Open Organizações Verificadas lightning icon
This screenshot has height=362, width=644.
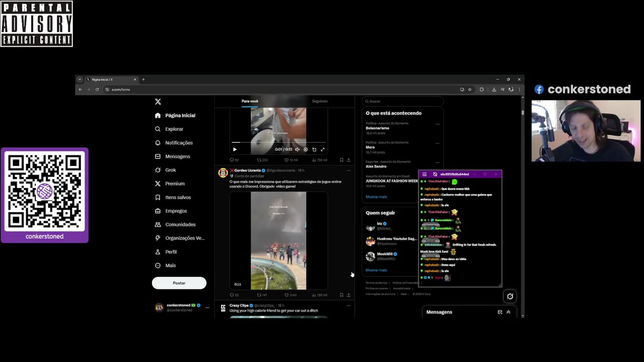[158, 238]
